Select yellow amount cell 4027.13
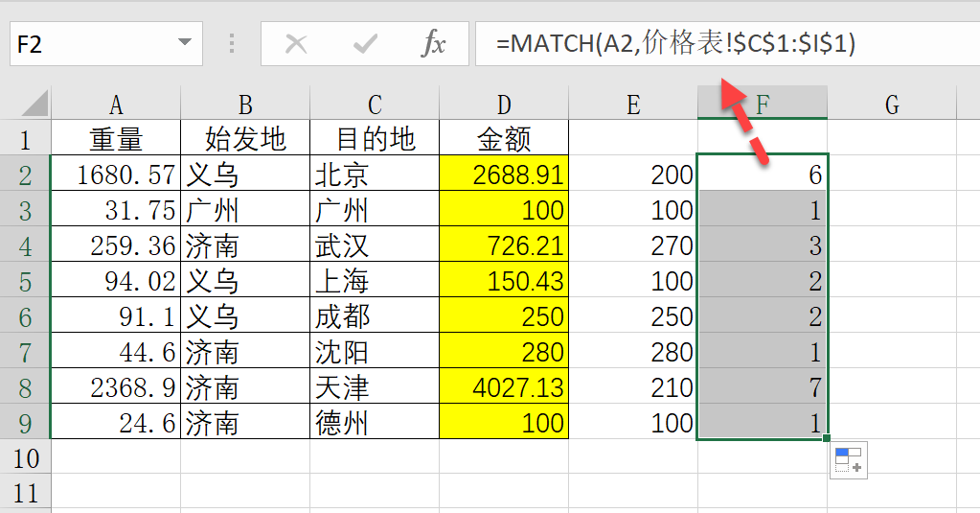 coord(504,386)
